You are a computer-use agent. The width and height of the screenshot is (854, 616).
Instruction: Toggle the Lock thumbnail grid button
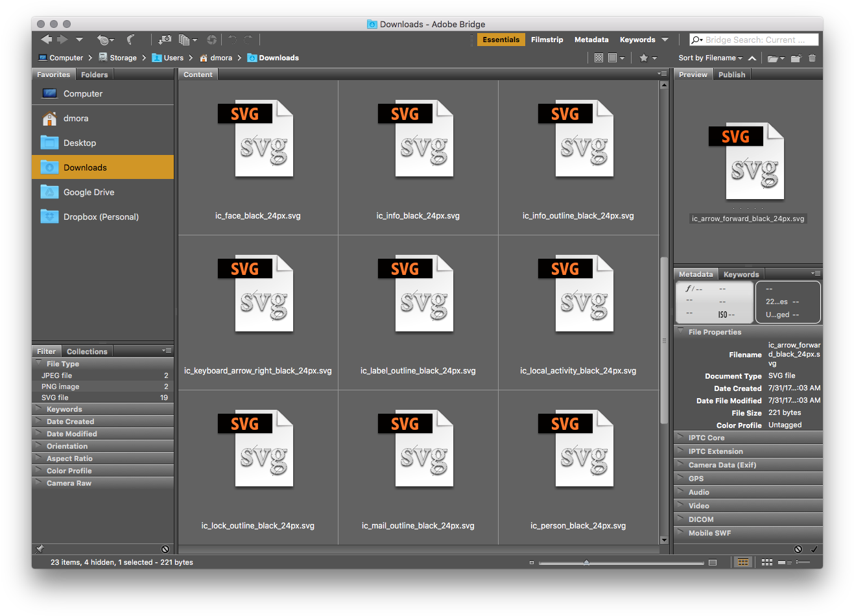742,562
